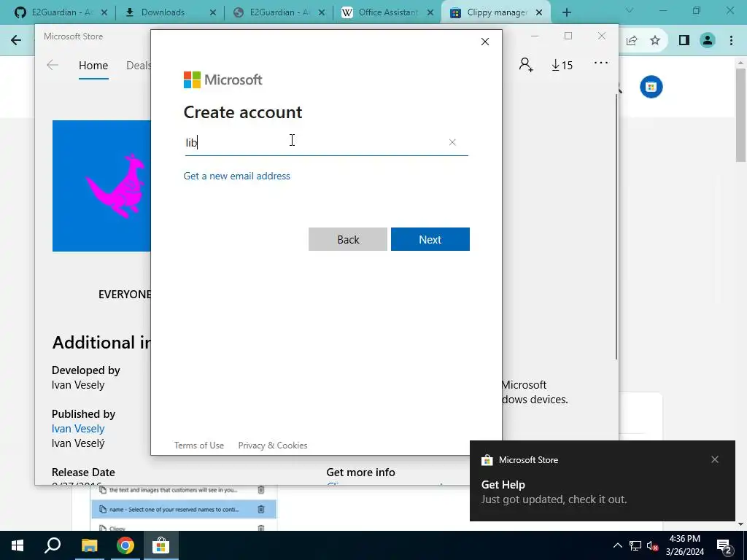
Task: Open Windows taskbar search
Action: click(x=53, y=545)
